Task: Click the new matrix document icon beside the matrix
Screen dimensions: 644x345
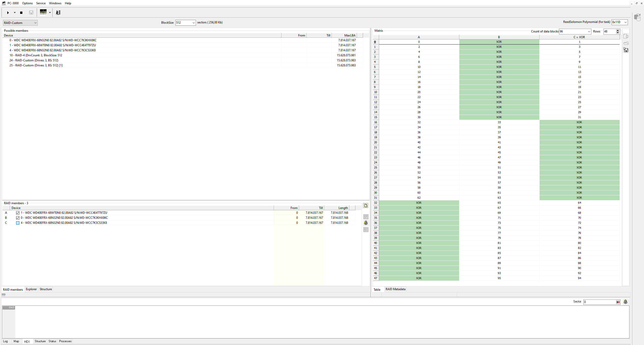Action: [626, 36]
